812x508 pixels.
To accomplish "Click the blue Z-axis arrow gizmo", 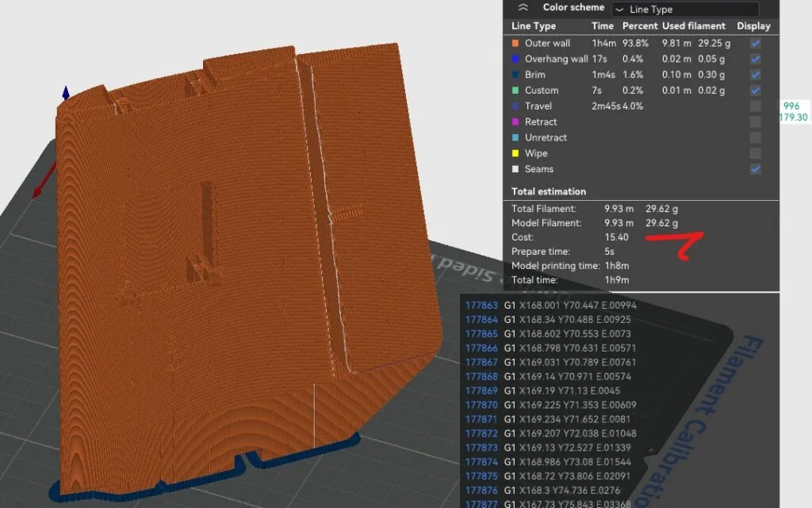I will click(66, 94).
